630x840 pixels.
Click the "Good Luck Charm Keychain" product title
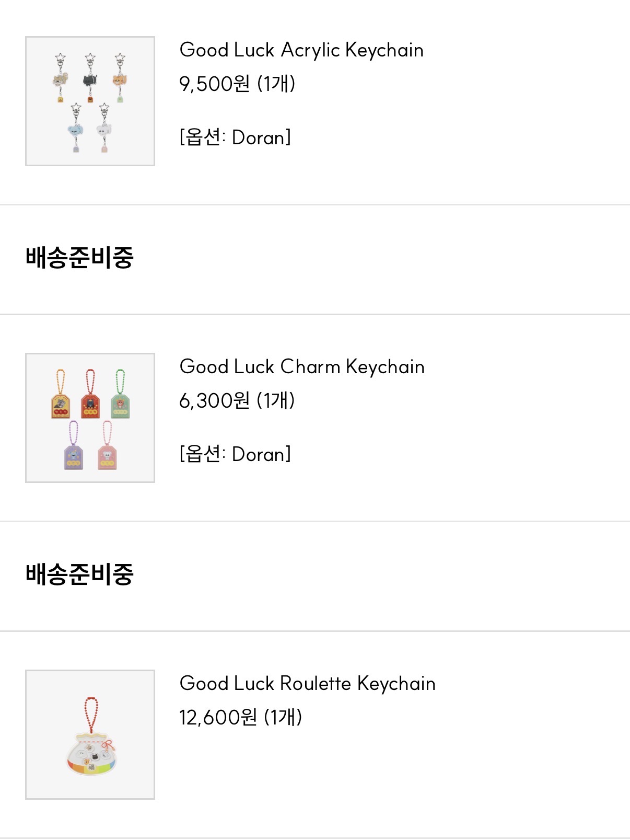(301, 367)
